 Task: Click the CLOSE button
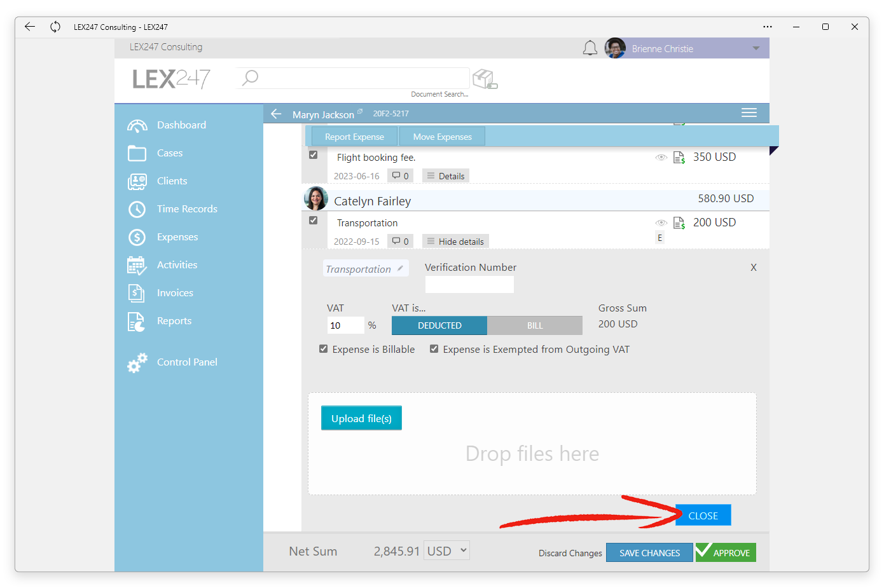[703, 516]
